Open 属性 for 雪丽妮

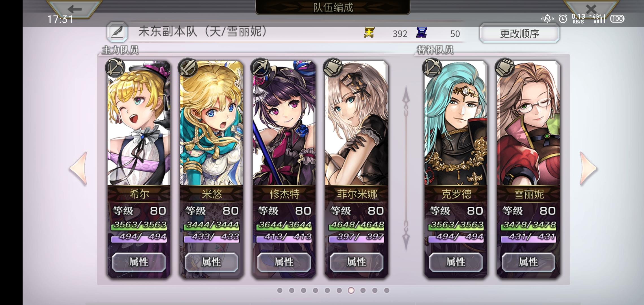click(x=528, y=262)
